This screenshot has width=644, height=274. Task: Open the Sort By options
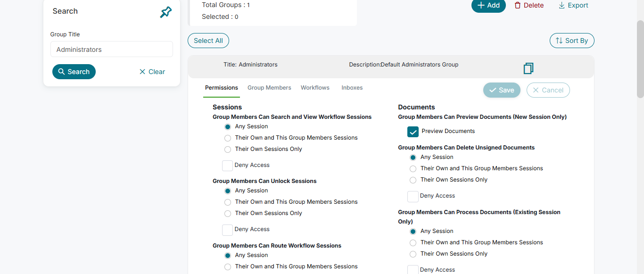pos(572,41)
